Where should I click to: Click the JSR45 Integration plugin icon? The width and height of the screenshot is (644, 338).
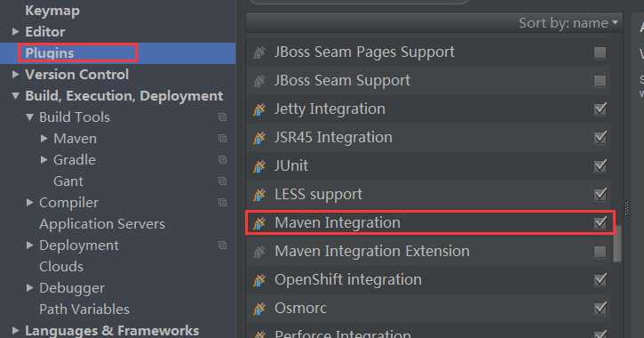click(x=259, y=138)
